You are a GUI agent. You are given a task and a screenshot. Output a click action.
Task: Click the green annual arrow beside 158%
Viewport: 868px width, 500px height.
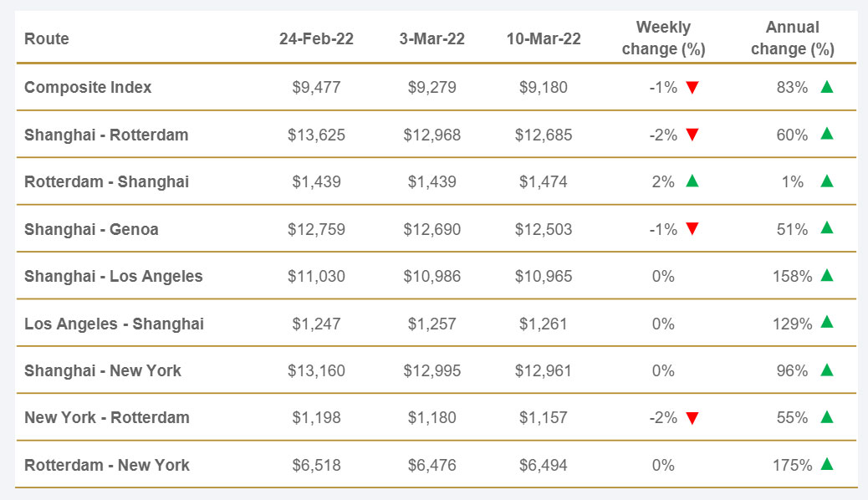[x=827, y=276]
